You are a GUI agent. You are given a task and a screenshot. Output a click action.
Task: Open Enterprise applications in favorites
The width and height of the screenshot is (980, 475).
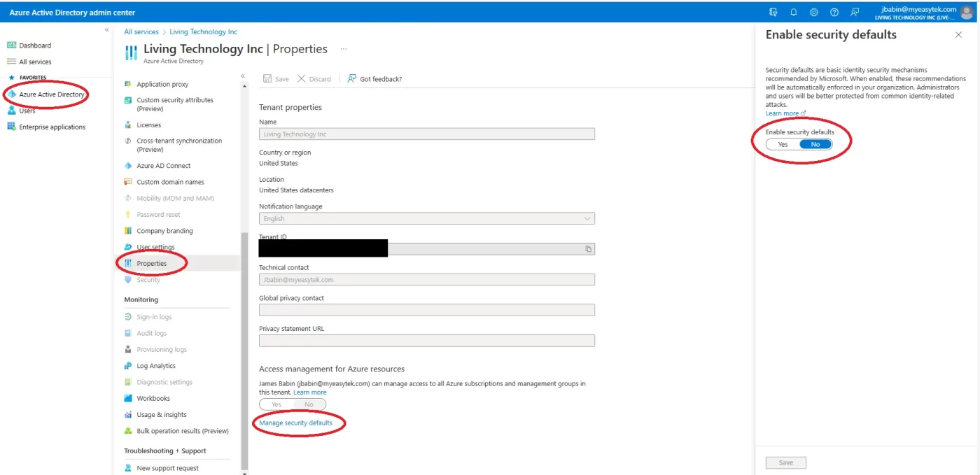click(52, 127)
